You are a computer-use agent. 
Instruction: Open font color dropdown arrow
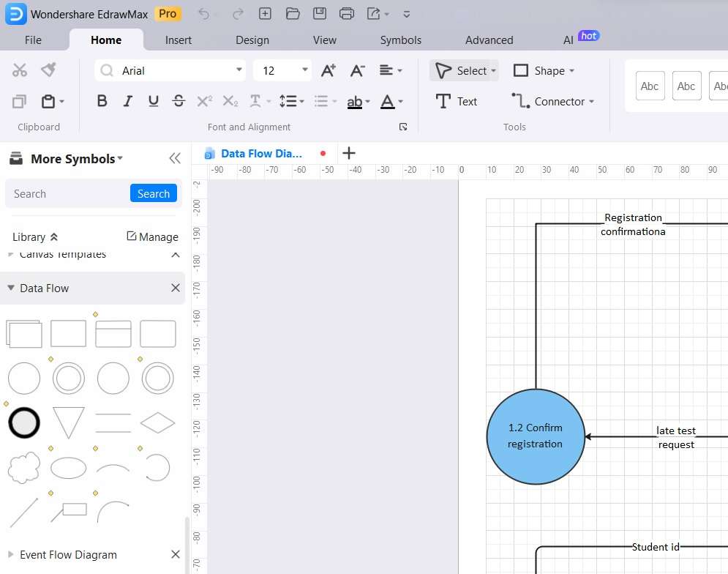point(401,101)
